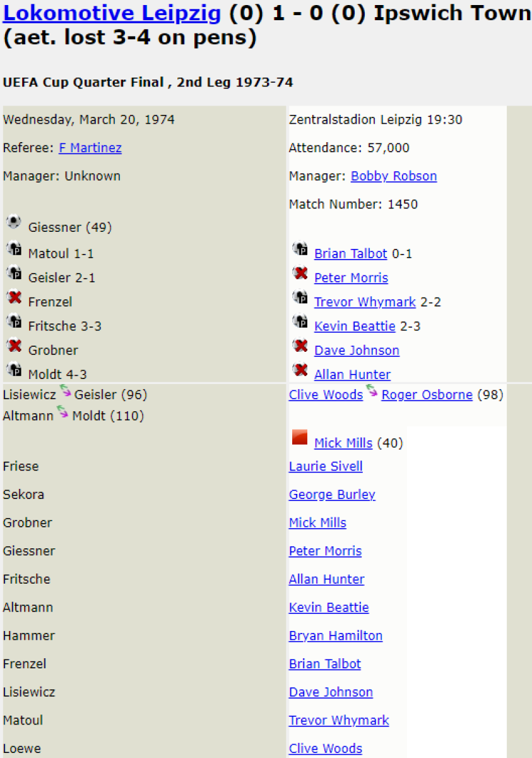Click the missed penalty icon next to Peter Morris
The image size is (532, 758).
(x=300, y=273)
